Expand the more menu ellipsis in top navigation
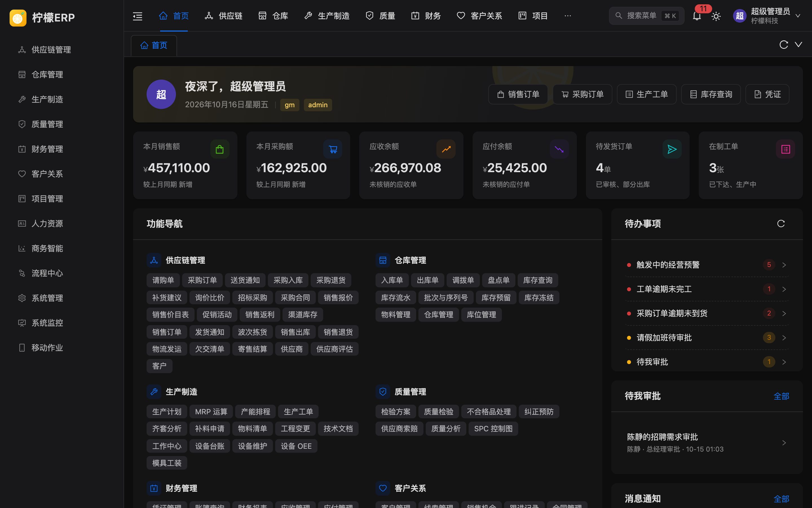Screen dimensions: 812x508 pyautogui.click(x=568, y=16)
